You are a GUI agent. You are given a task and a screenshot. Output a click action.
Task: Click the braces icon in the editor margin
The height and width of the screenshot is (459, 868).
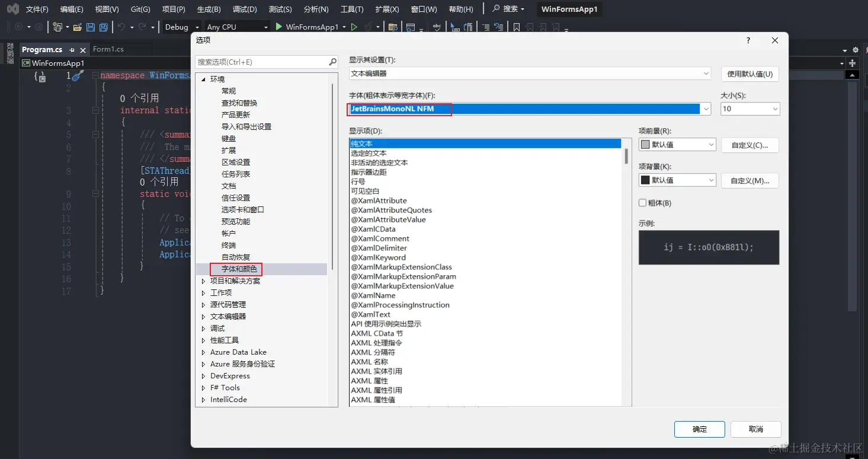[x=40, y=76]
